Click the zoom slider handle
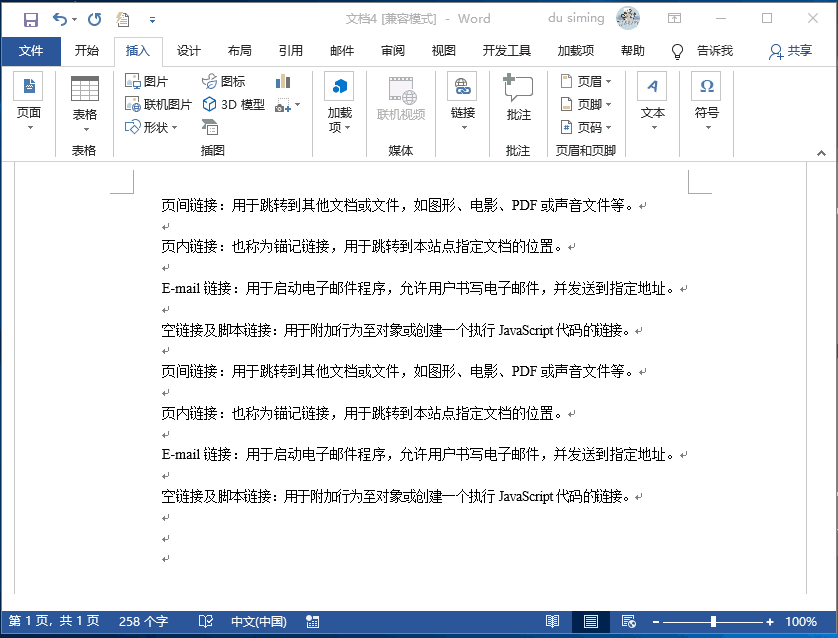 [x=713, y=621]
